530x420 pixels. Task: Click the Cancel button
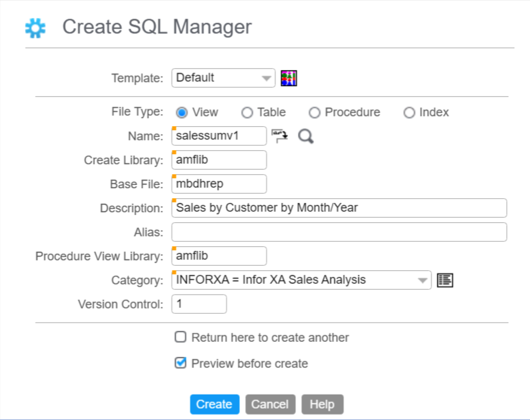click(x=270, y=404)
